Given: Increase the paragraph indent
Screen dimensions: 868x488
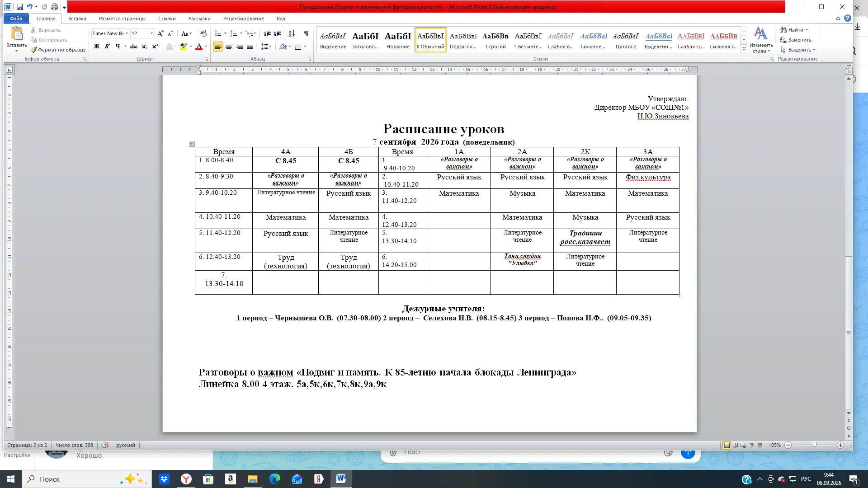Looking at the screenshot, I should tap(278, 33).
